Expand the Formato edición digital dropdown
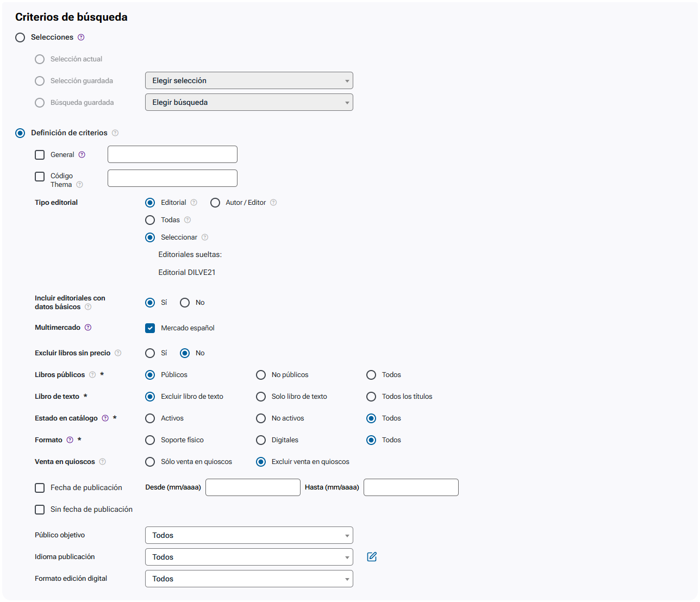Screen dimensions: 700x602 point(249,579)
